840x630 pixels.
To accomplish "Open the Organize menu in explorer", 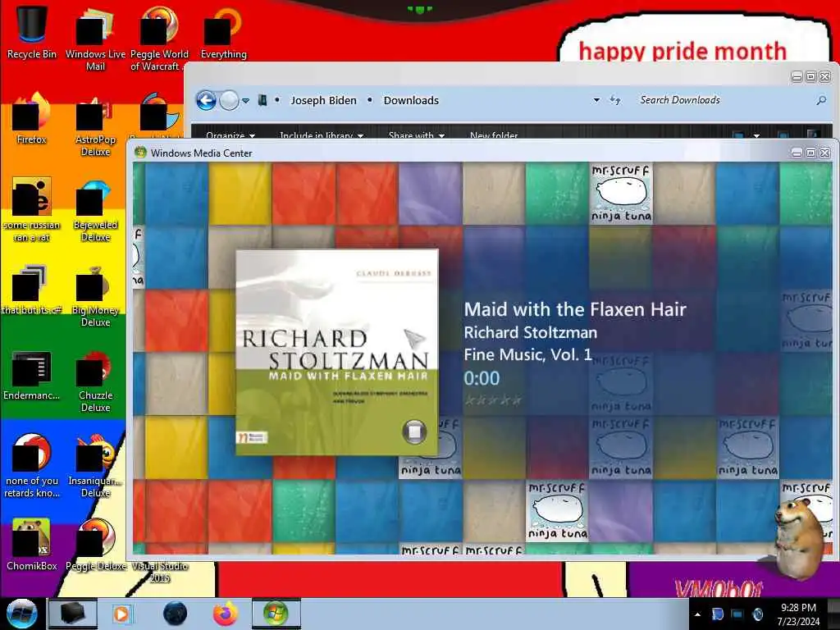I will [231, 135].
